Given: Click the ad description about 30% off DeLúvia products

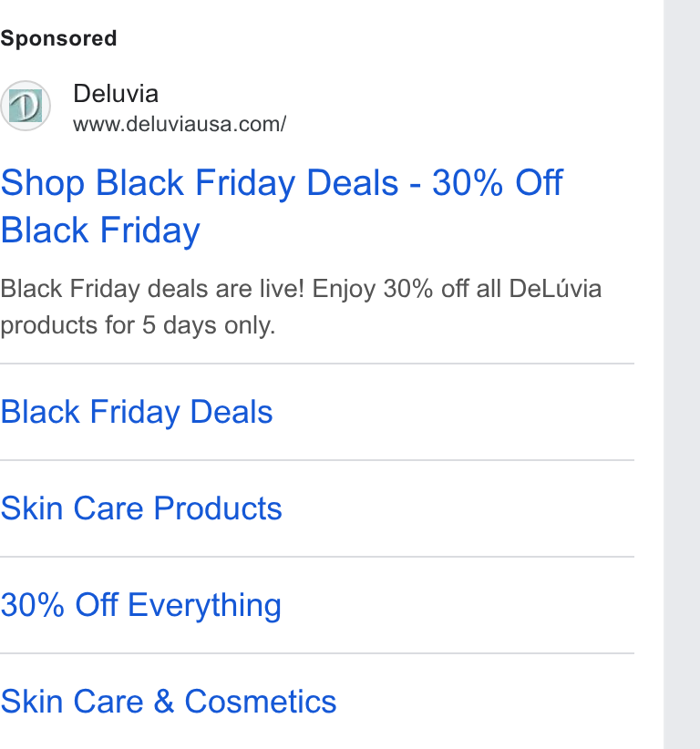Looking at the screenshot, I should point(301,307).
